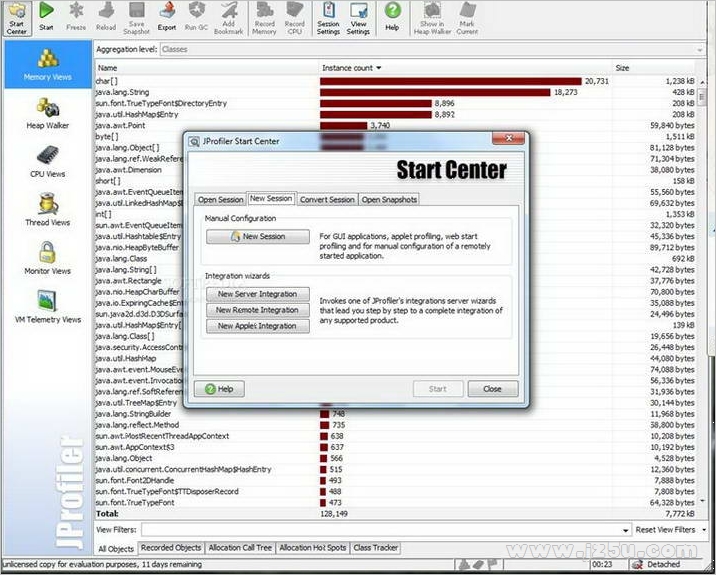The image size is (716, 575).
Task: Select Monitor Views in the sidebar
Action: [x=47, y=258]
